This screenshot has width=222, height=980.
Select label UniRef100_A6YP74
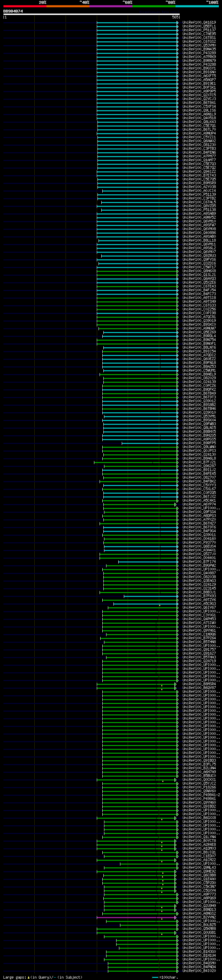[x=199, y=504]
